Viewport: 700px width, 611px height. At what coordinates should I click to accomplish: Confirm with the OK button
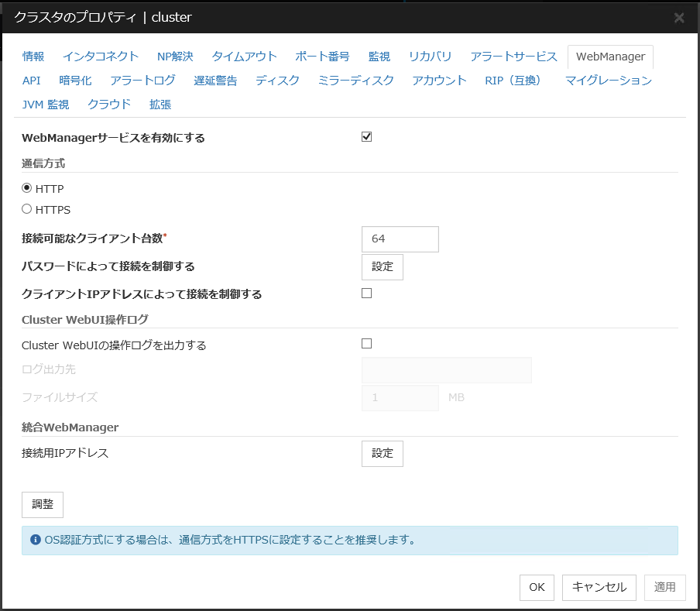[537, 588]
